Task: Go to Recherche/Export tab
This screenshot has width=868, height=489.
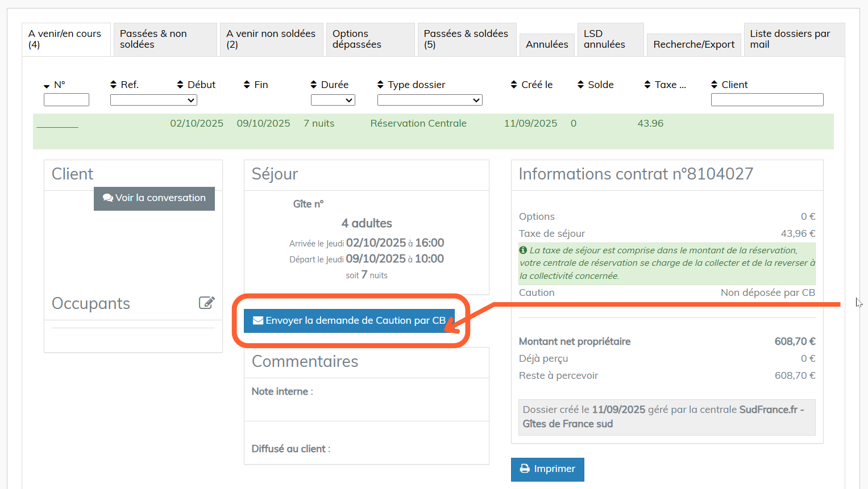Action: pos(693,44)
